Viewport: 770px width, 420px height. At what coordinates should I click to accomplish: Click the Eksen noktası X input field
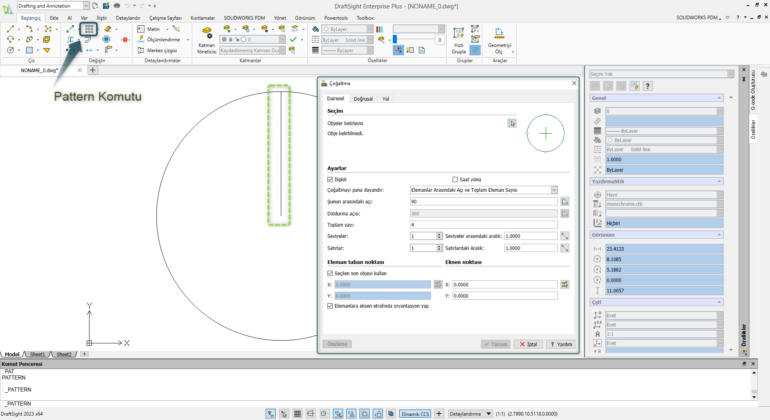[504, 284]
